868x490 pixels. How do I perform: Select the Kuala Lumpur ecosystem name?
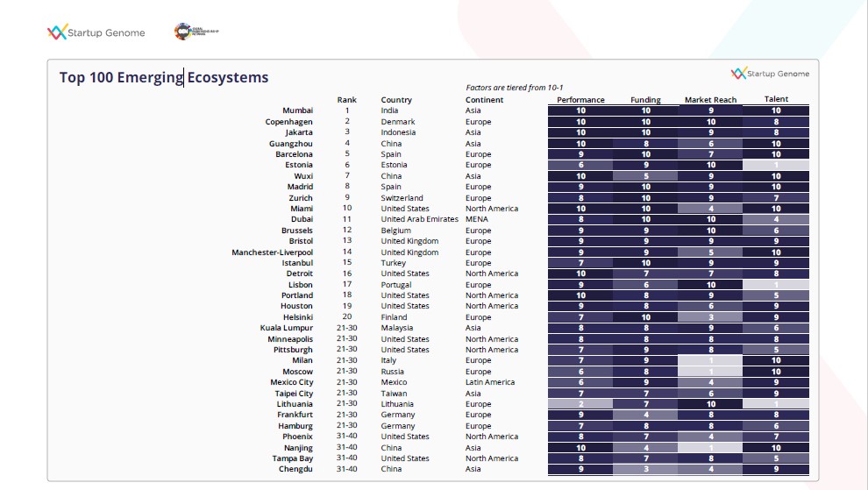point(287,328)
